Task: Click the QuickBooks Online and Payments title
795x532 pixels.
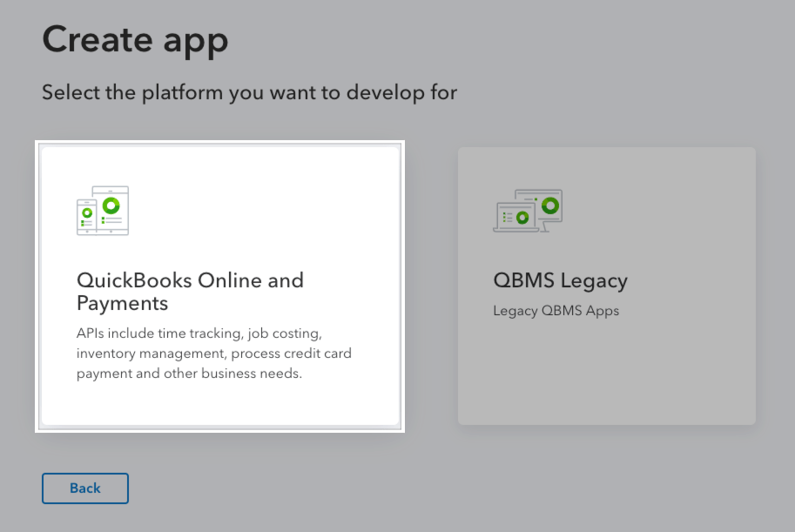Action: [x=190, y=292]
